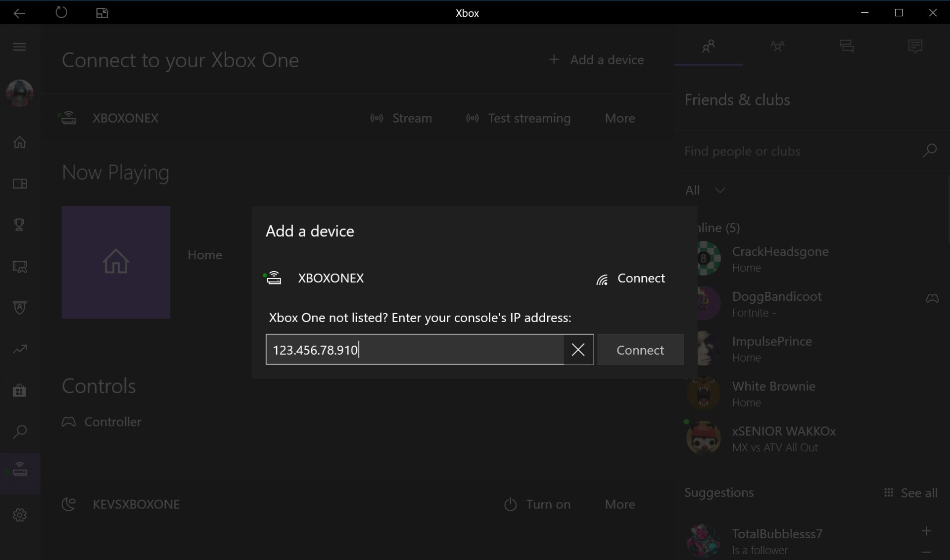Switch to the Messages tab
Screen dimensions: 950x560
click(x=847, y=47)
